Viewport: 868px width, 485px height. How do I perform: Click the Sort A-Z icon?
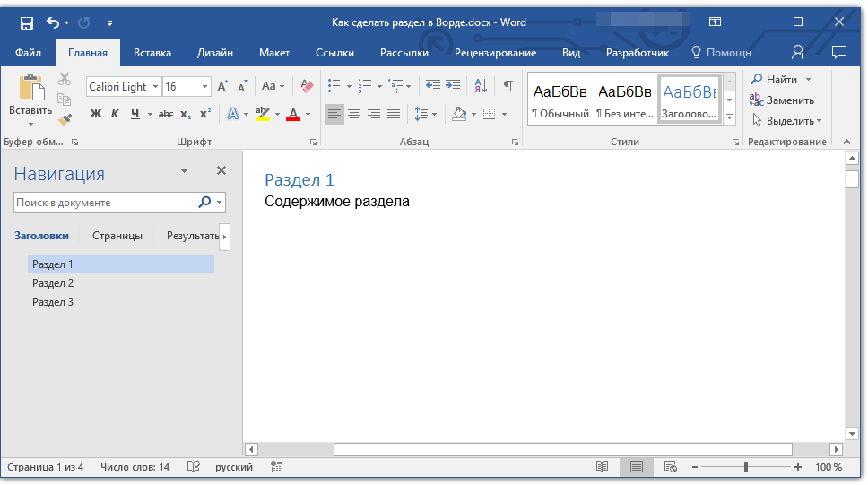click(481, 86)
